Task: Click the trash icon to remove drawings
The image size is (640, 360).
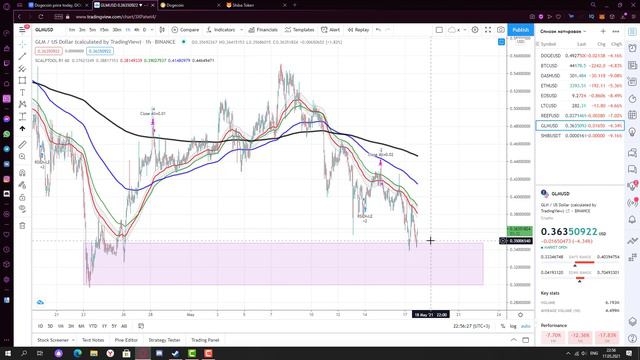Action: point(22,225)
